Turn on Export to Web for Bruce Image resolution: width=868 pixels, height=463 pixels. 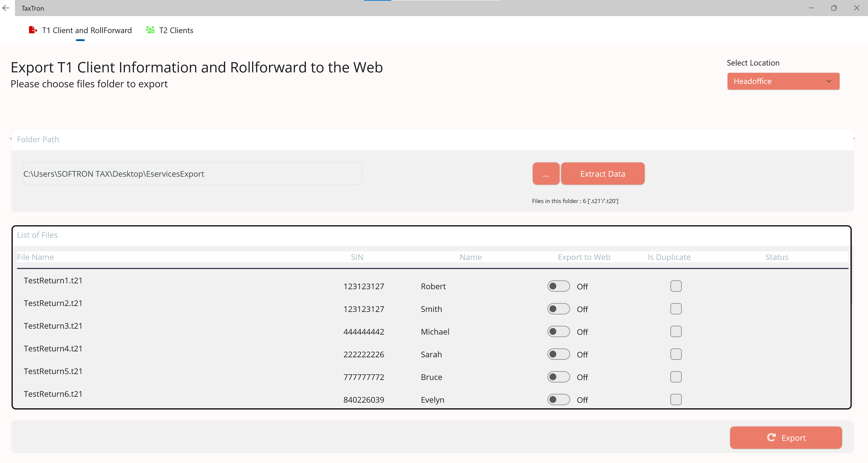tap(558, 377)
